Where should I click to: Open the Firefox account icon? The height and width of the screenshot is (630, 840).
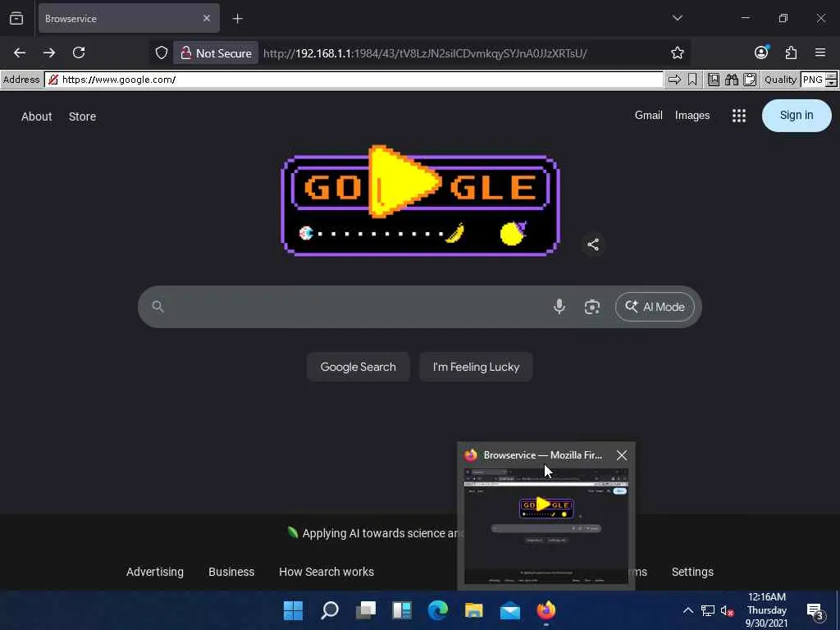point(761,52)
